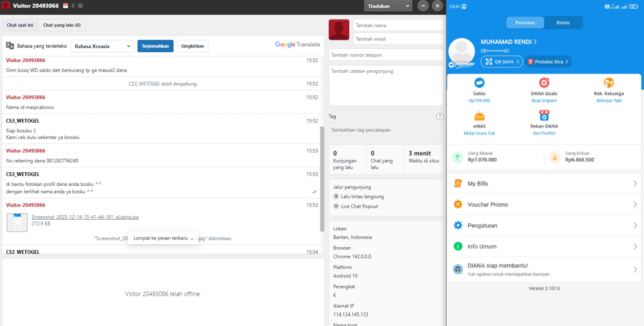
Task: Click the Voucher Promo percent icon
Action: pos(458,204)
